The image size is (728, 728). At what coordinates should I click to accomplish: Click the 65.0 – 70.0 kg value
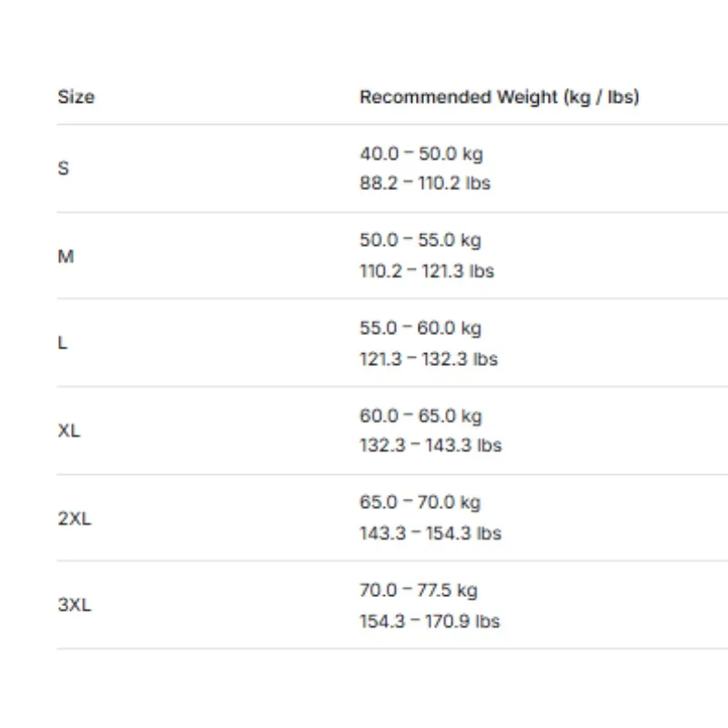point(420,503)
